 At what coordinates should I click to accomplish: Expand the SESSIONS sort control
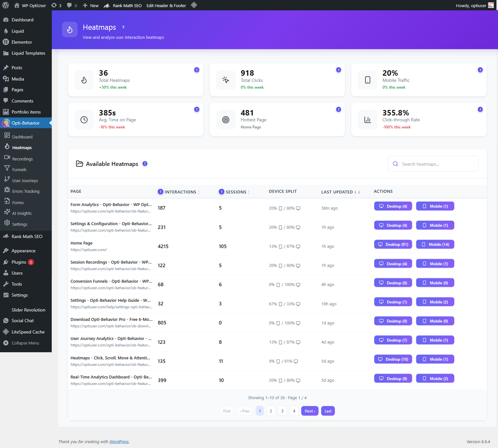click(248, 192)
